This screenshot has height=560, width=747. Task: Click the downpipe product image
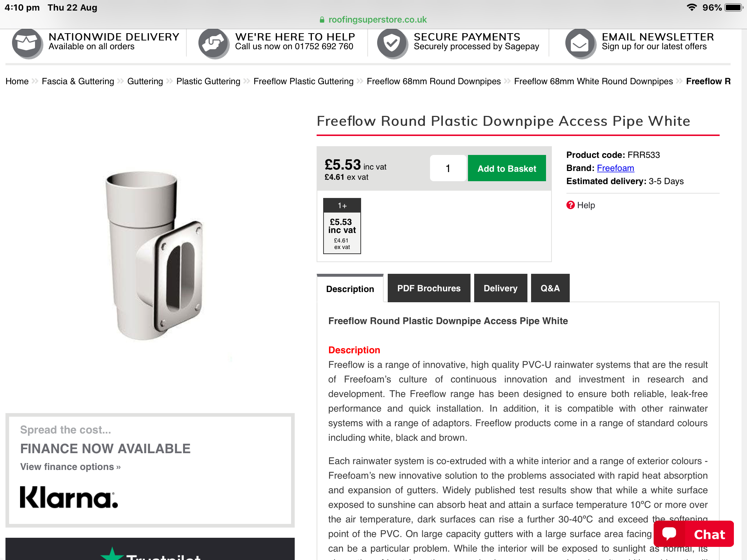(x=154, y=255)
